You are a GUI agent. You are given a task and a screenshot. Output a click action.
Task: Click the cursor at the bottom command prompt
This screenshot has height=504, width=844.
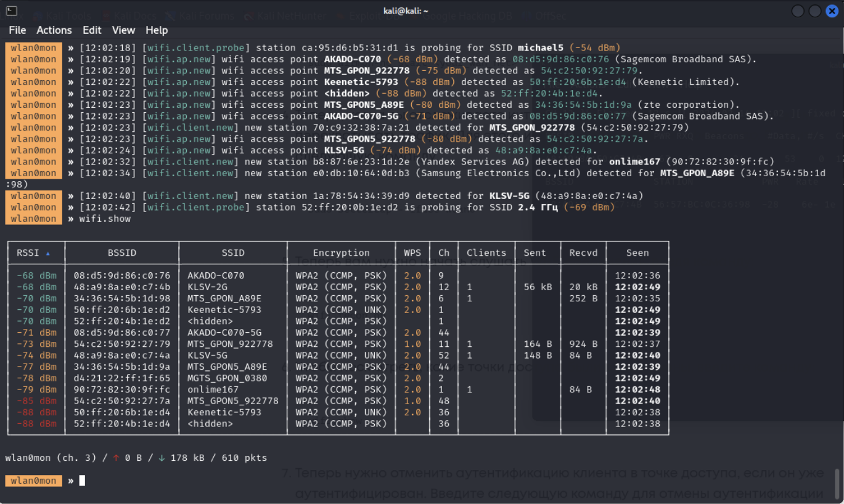click(82, 481)
